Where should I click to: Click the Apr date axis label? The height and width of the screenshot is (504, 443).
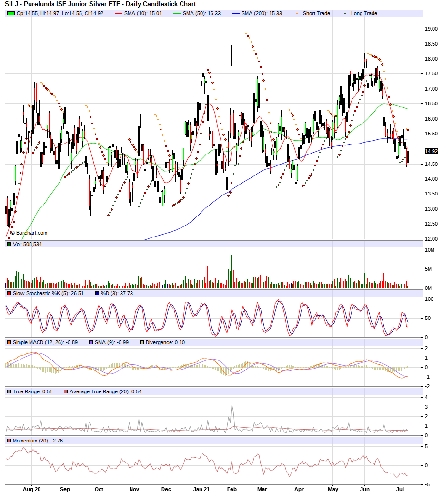(x=299, y=489)
